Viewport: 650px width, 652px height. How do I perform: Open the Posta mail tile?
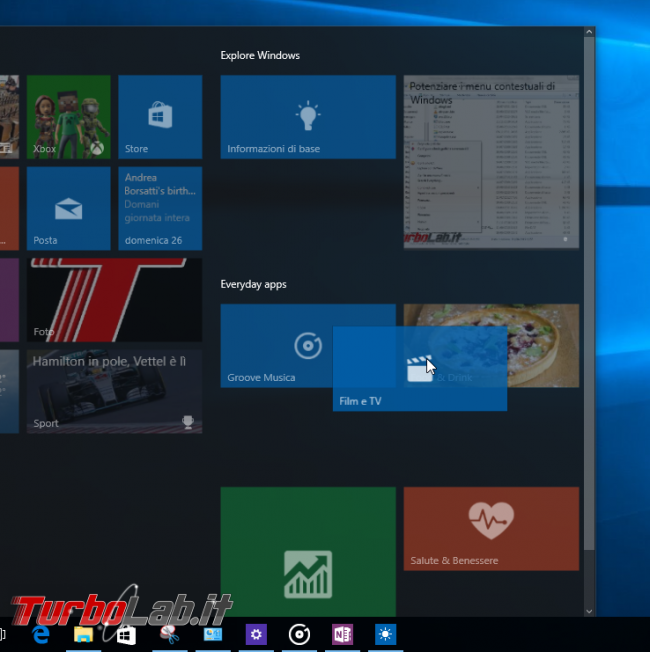coord(69,208)
